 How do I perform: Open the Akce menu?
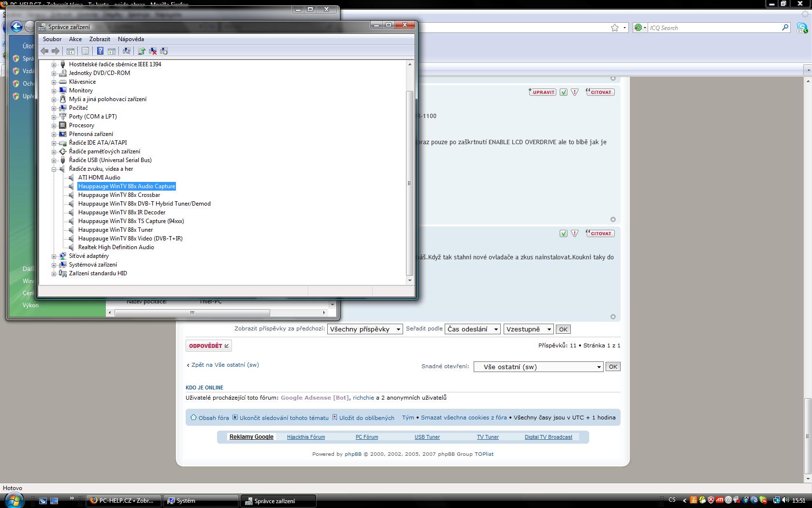coord(75,39)
